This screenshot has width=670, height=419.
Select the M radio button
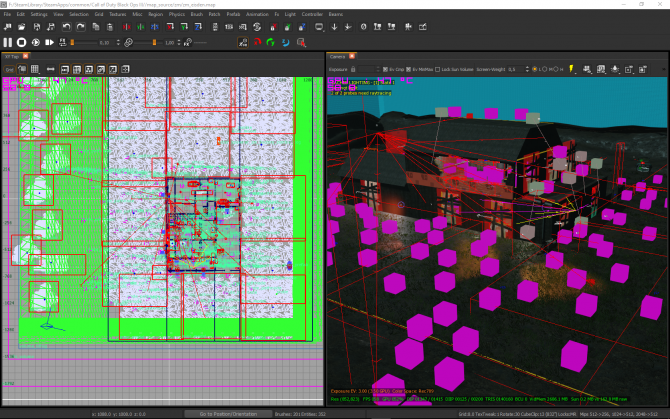pos(545,69)
